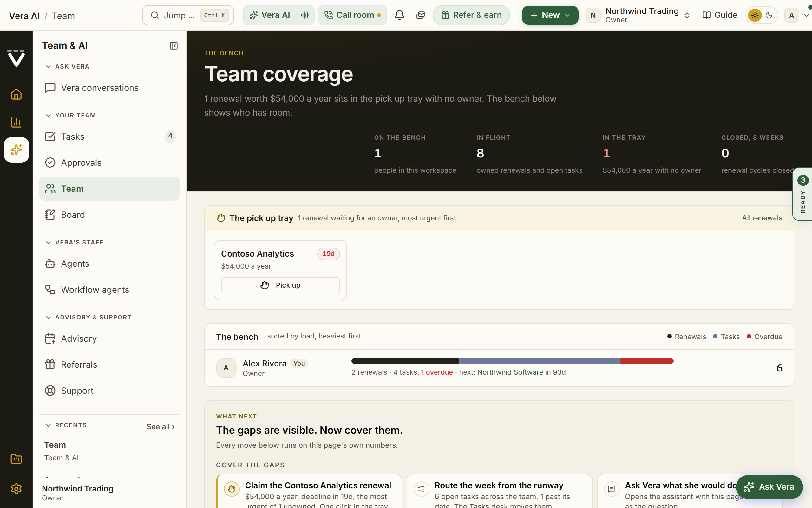The height and width of the screenshot is (508, 812).
Task: Open Vera conversations
Action: pos(109,88)
